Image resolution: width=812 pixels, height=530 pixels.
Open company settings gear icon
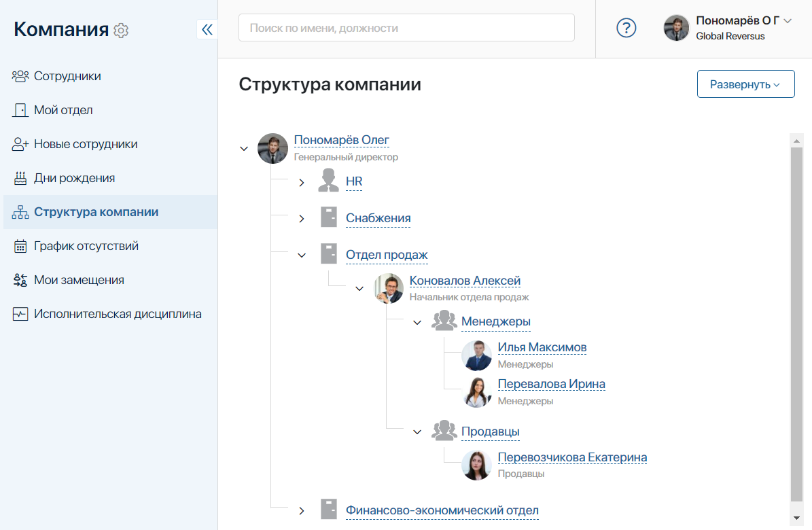click(121, 30)
